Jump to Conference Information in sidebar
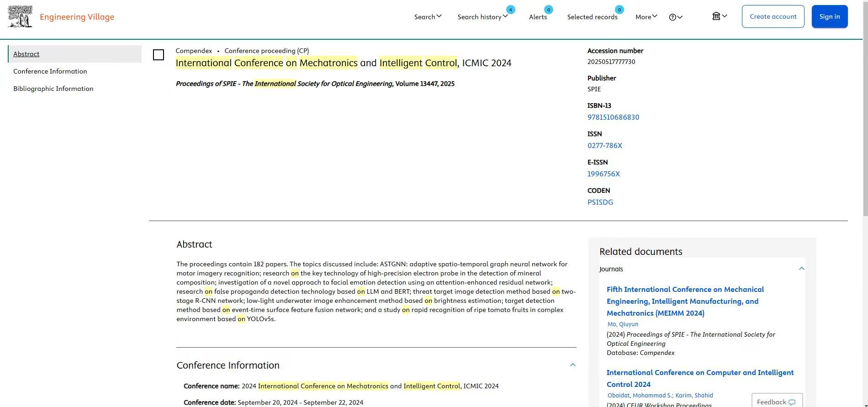 click(50, 71)
